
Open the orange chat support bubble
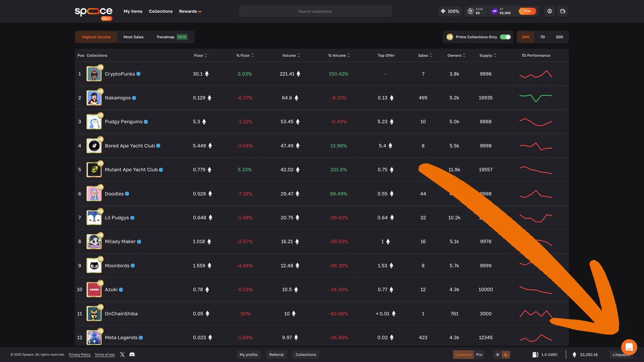click(x=629, y=346)
